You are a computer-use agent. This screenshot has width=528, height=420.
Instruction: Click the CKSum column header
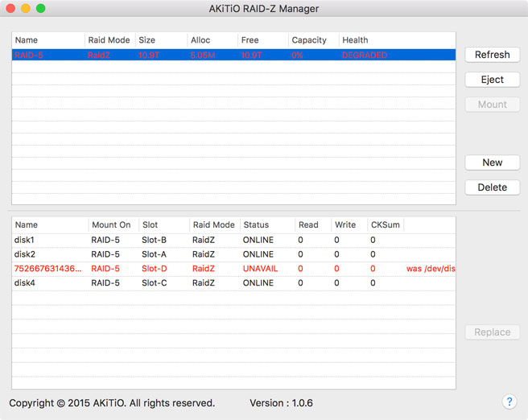pyautogui.click(x=385, y=224)
